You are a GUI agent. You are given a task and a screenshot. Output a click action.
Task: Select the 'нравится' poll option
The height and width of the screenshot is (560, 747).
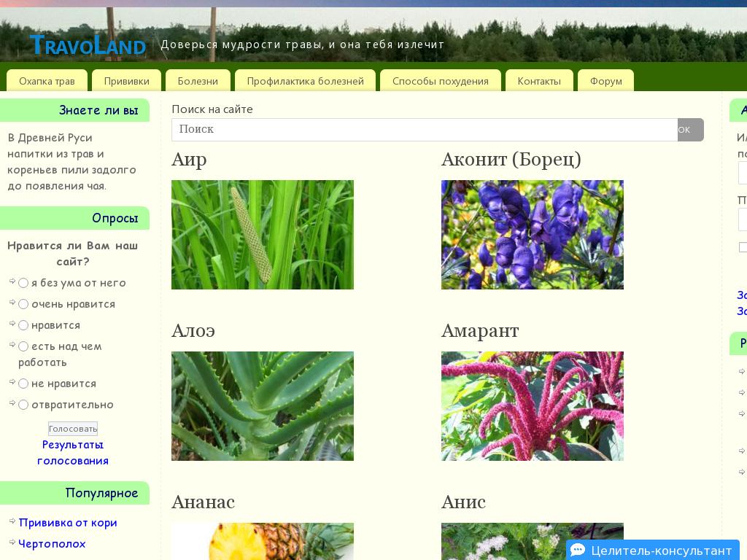pyautogui.click(x=23, y=325)
